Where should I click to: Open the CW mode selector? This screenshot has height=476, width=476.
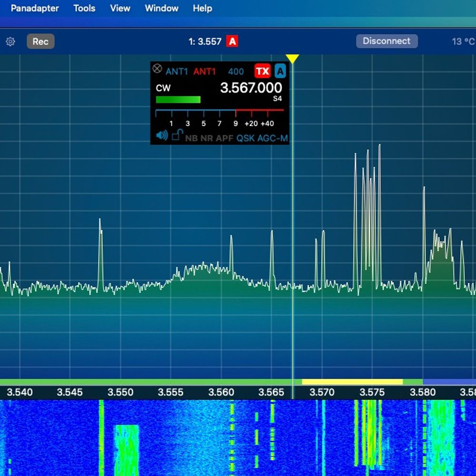tap(163, 88)
